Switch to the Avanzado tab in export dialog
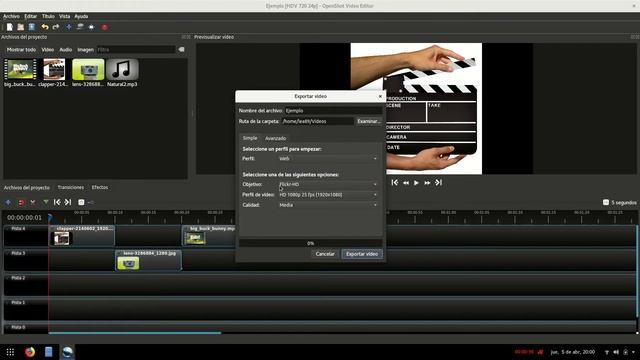This screenshot has height=360, width=640. click(276, 138)
